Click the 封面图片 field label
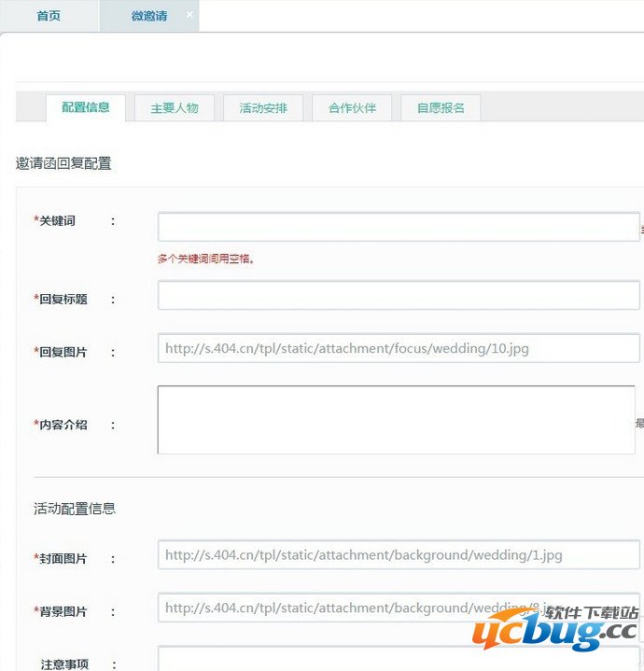 (x=62, y=559)
